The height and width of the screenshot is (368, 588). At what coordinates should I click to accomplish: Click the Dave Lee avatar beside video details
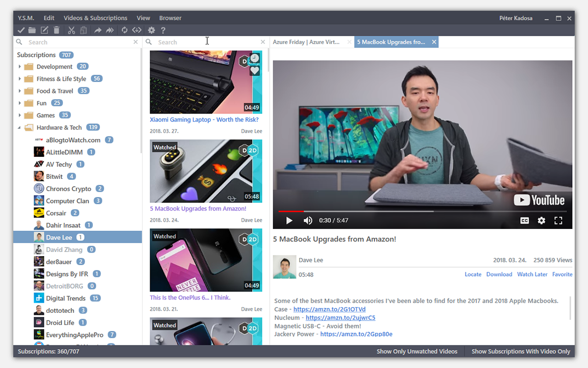(284, 267)
